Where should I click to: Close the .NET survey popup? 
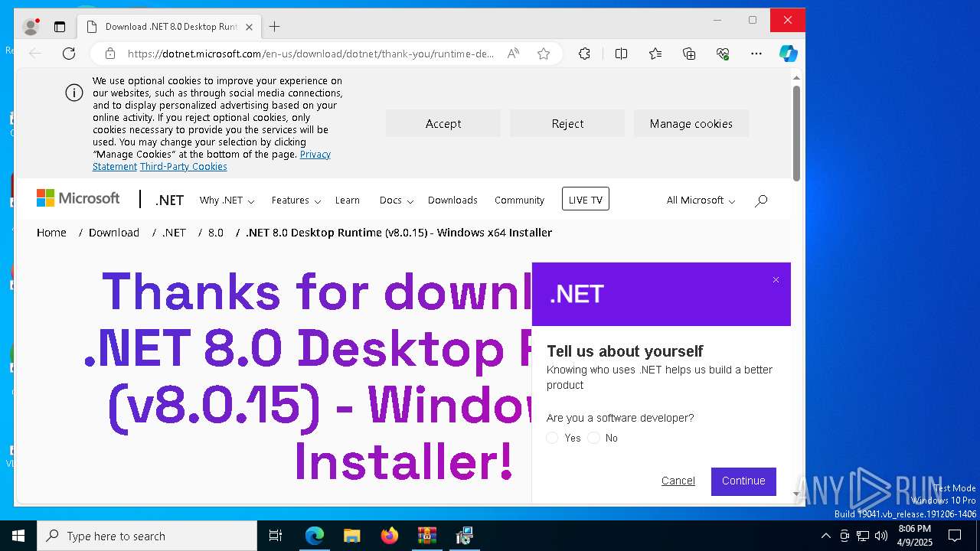(x=776, y=279)
